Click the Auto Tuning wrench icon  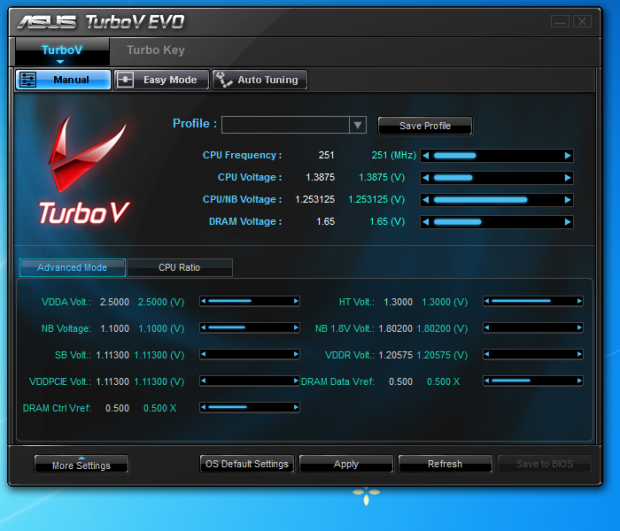222,80
